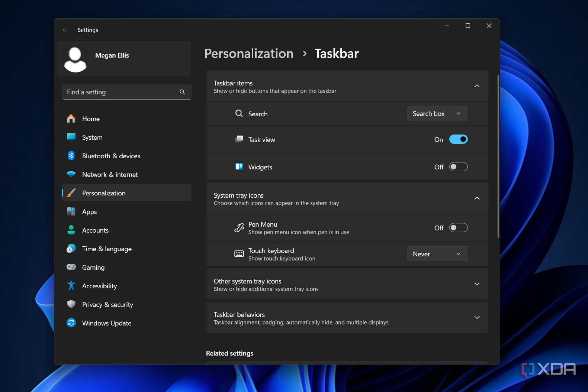Expand Other system tray icons section

pos(477,284)
